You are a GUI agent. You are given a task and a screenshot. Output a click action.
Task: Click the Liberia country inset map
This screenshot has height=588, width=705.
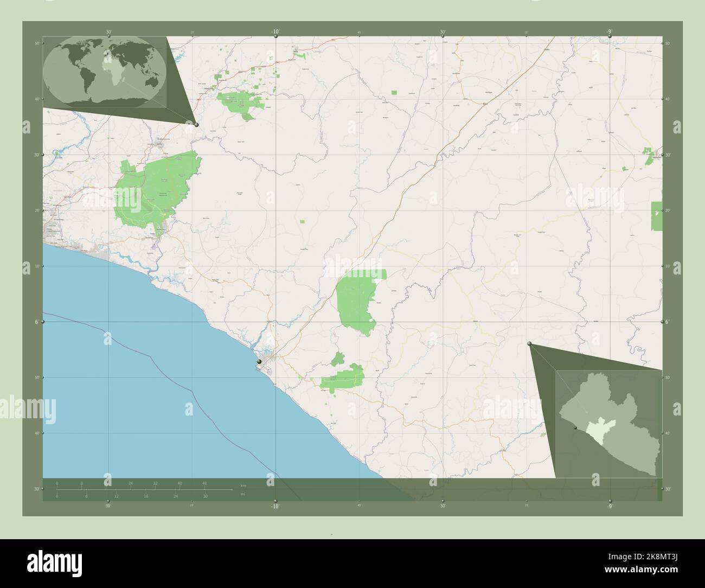[x=608, y=424]
